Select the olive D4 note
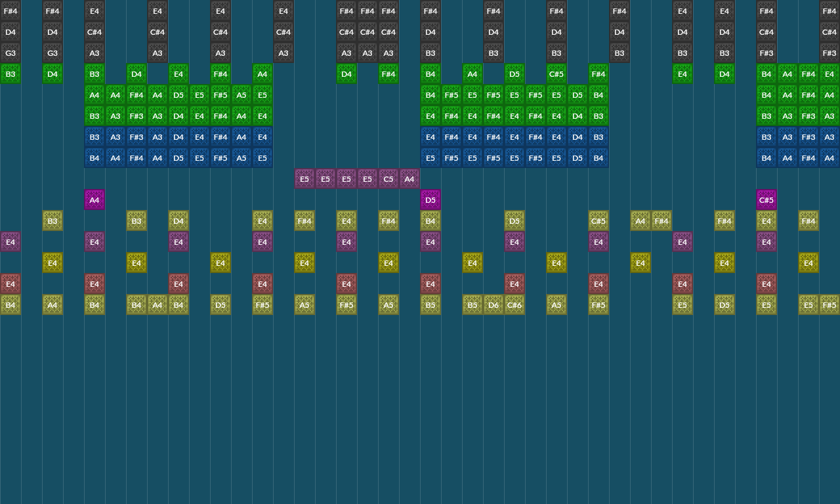The height and width of the screenshot is (504, 840). point(178,220)
